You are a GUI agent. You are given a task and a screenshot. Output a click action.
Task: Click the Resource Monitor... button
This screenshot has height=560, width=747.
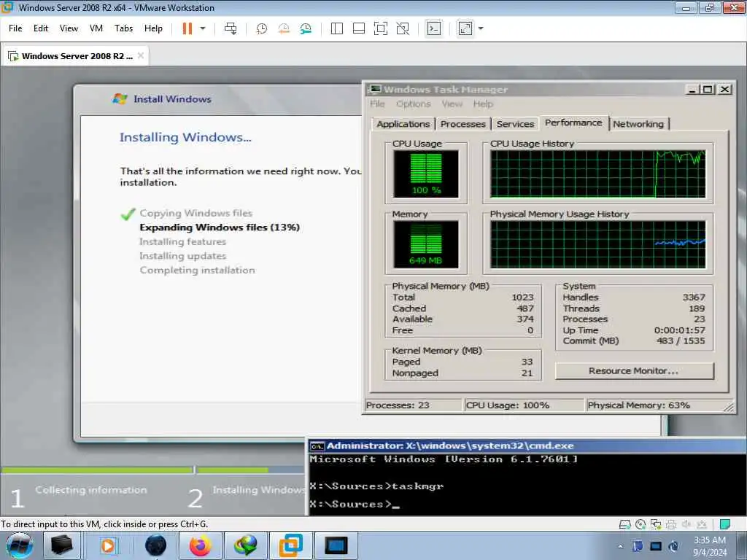(634, 371)
